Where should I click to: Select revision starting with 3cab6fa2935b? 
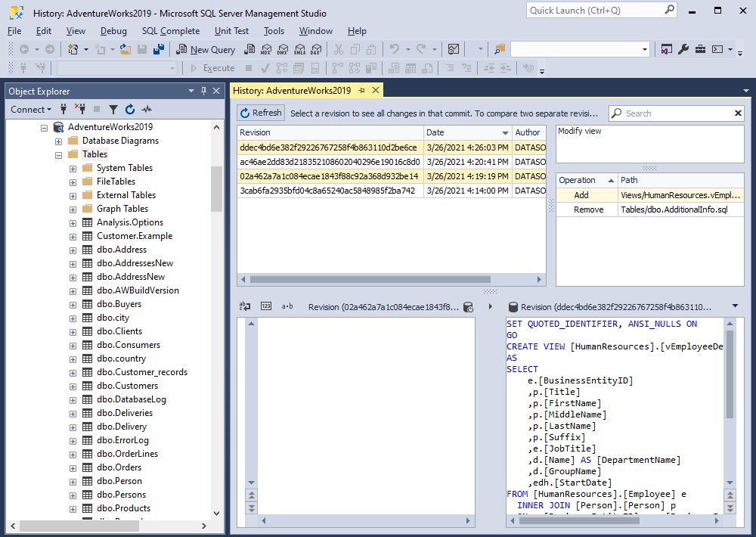click(392, 191)
